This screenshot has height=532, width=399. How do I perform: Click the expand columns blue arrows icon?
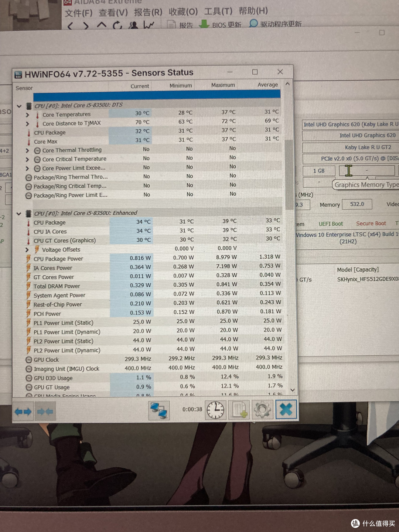click(23, 412)
